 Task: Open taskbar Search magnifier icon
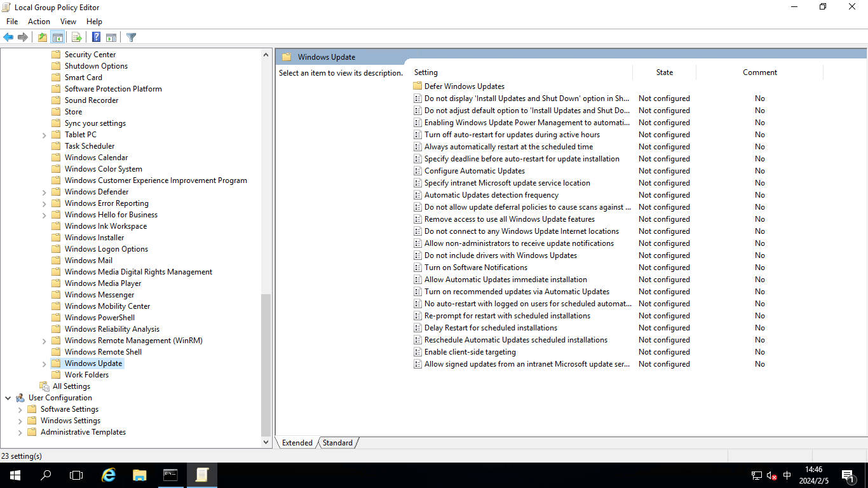pos(46,475)
